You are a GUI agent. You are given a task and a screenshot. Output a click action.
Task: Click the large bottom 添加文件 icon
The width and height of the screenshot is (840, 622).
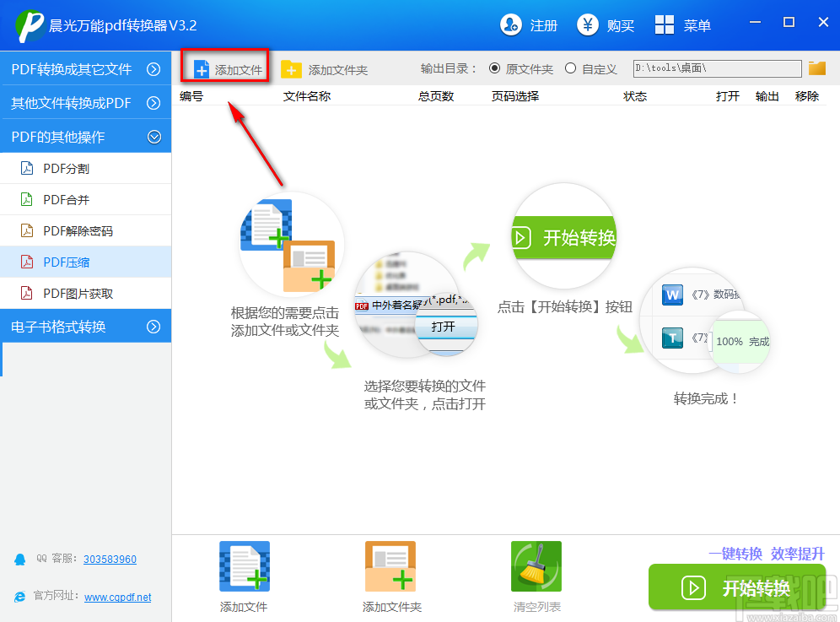click(245, 566)
